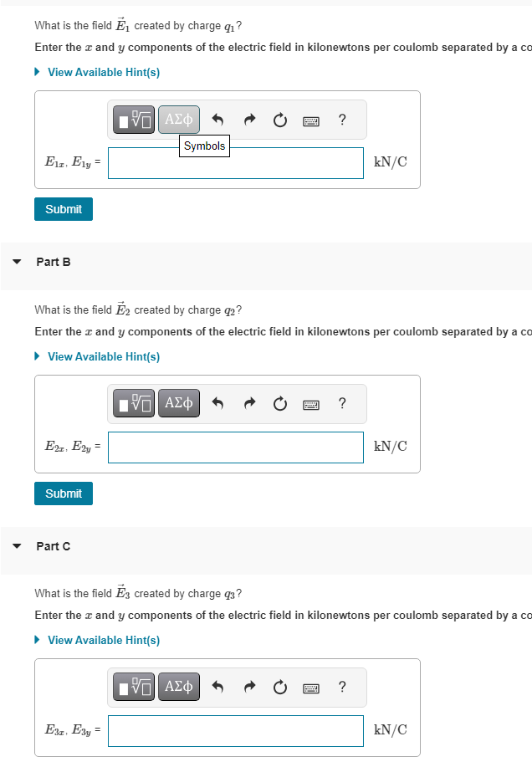Open the keyboard shortcuts icon in Part B
This screenshot has height=762, width=532.
pyautogui.click(x=310, y=403)
